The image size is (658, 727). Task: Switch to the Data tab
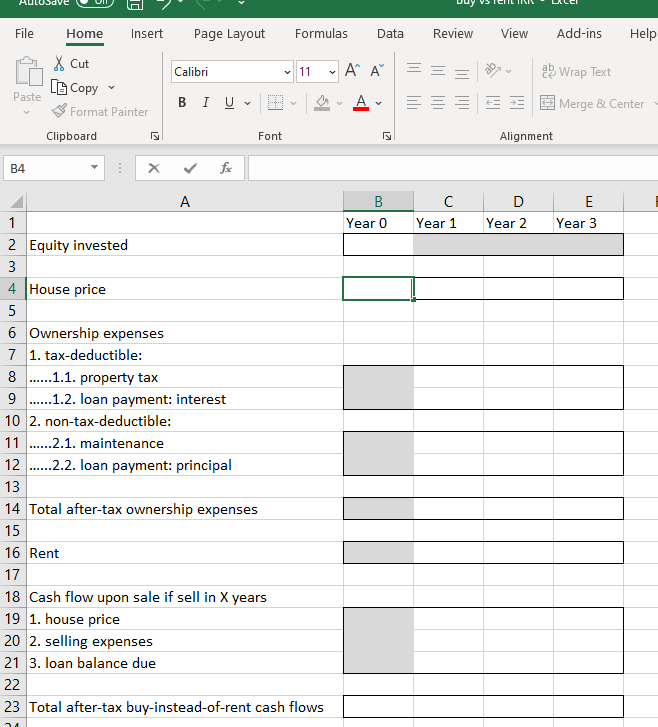[390, 33]
